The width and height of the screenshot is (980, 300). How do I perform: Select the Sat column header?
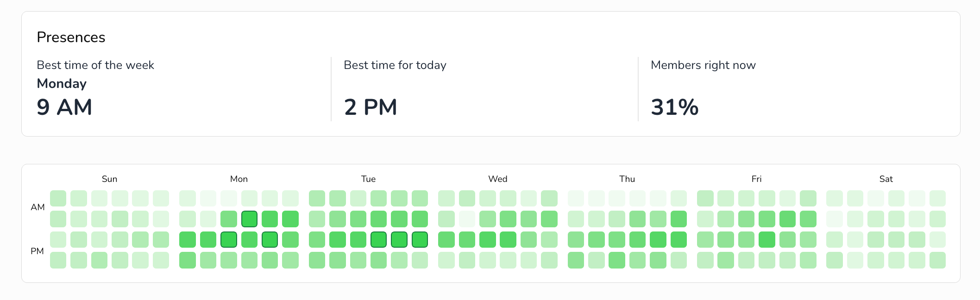(886, 179)
